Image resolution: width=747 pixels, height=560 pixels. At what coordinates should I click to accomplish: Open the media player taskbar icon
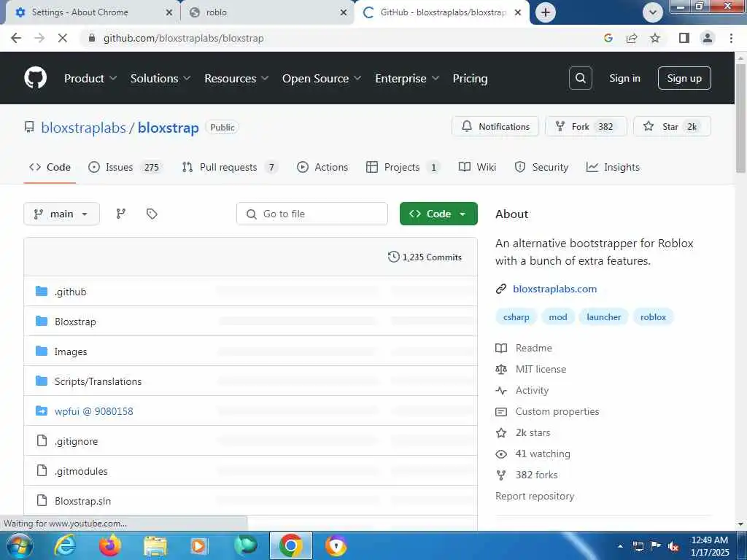tap(198, 546)
